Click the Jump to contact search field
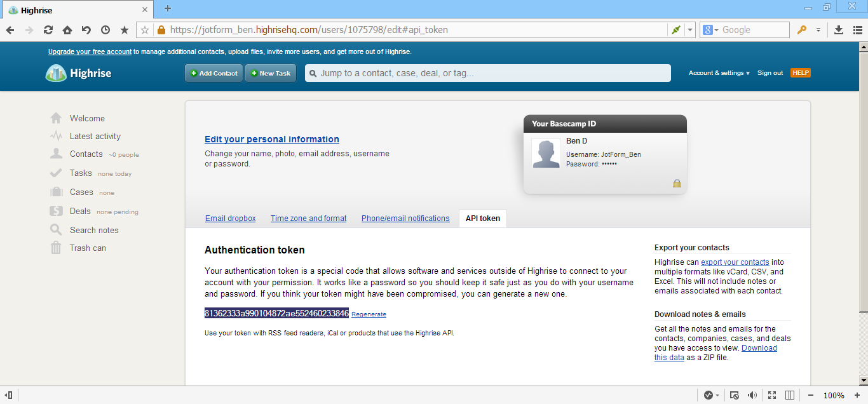 (488, 73)
